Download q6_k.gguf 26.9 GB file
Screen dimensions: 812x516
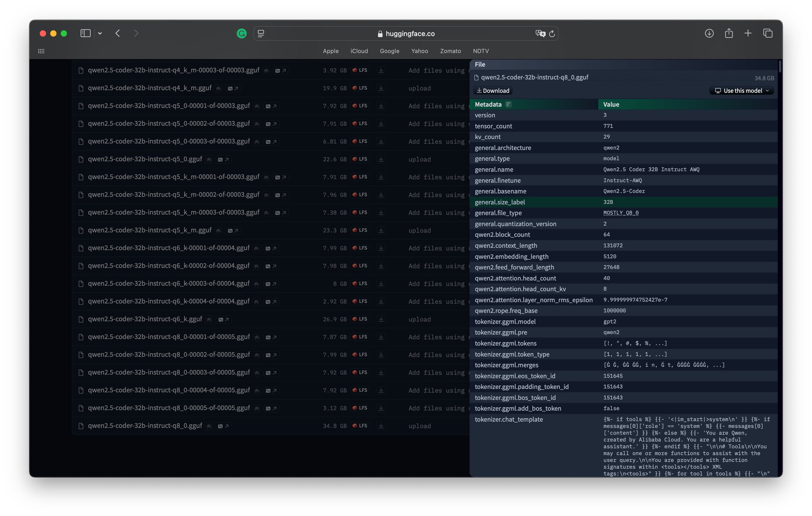[381, 319]
